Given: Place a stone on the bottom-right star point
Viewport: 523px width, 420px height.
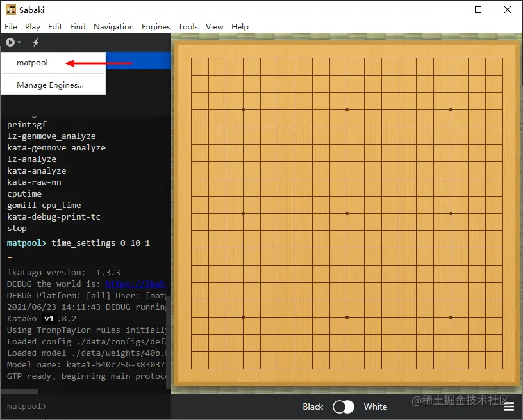Looking at the screenshot, I should coord(451,318).
